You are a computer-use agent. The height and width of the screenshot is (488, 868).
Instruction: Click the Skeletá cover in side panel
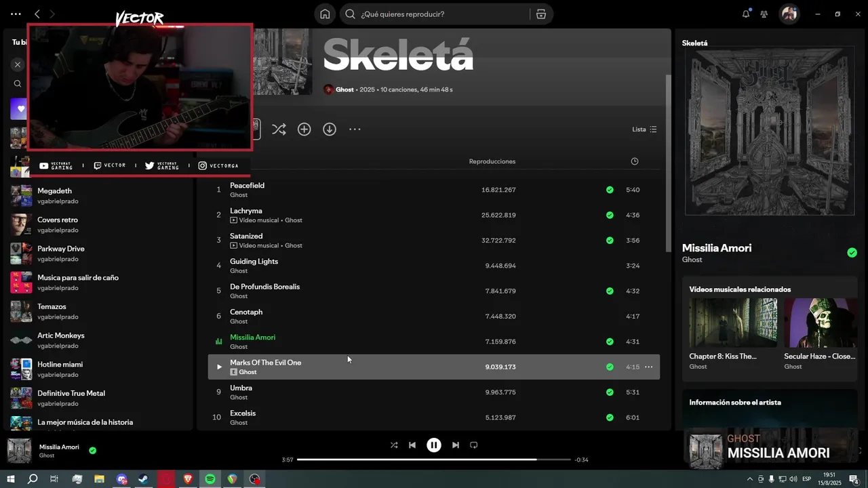[770, 131]
